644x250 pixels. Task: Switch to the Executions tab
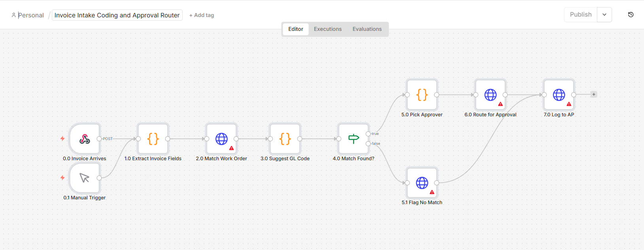pos(328,29)
